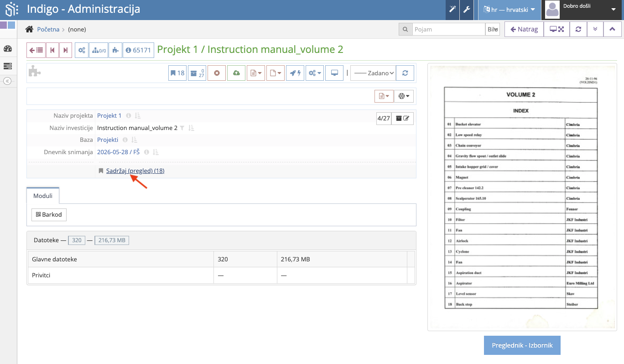
Task: Open the 2026-05-28 / FŠ link
Action: (x=118, y=152)
